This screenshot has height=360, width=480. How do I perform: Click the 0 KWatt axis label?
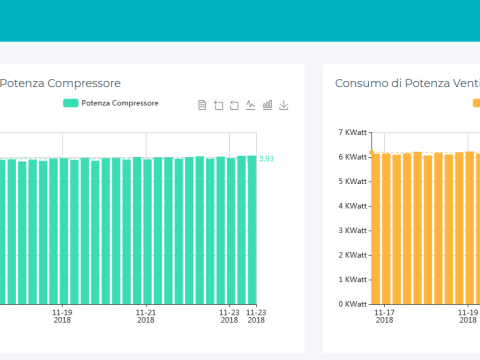click(x=353, y=304)
